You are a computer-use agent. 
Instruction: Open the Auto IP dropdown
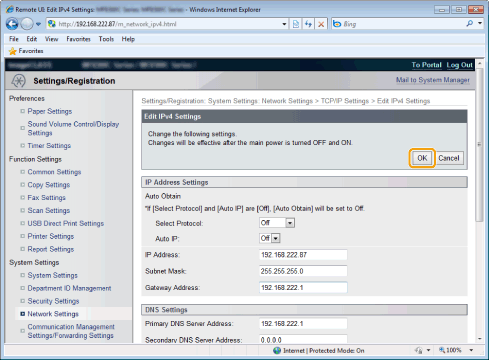point(270,238)
